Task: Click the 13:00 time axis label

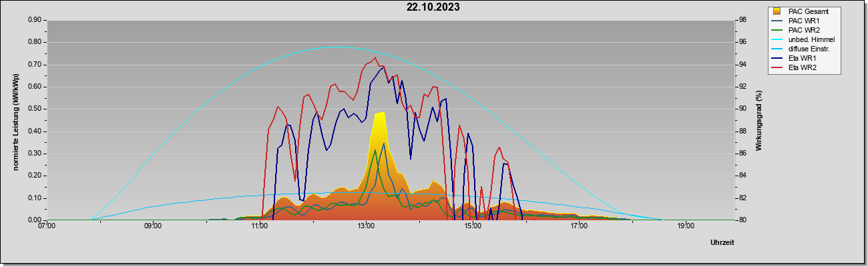Action: [366, 226]
